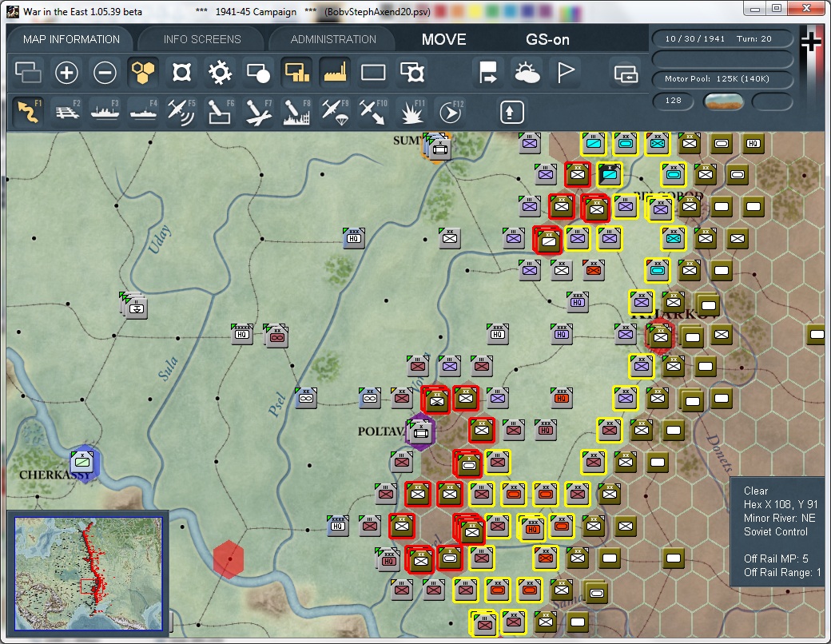Click the red highlighted hex near the river
This screenshot has width=831, height=644.
[x=229, y=559]
